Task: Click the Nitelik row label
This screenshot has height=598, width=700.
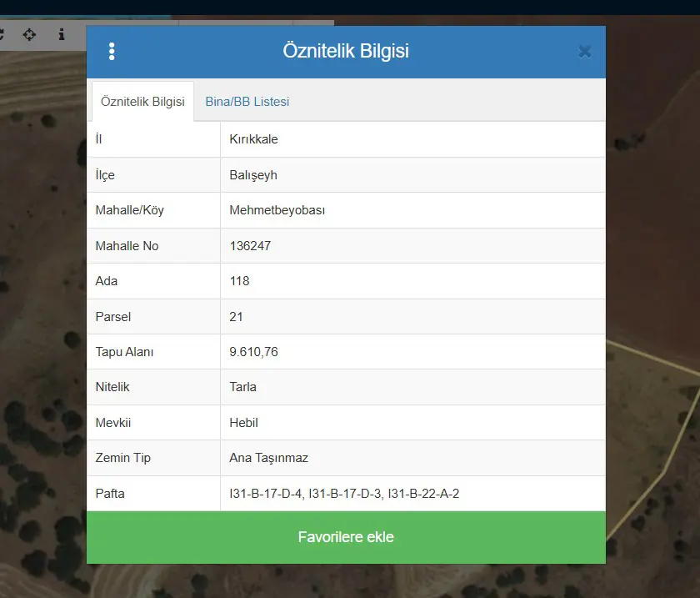Action: tap(112, 387)
